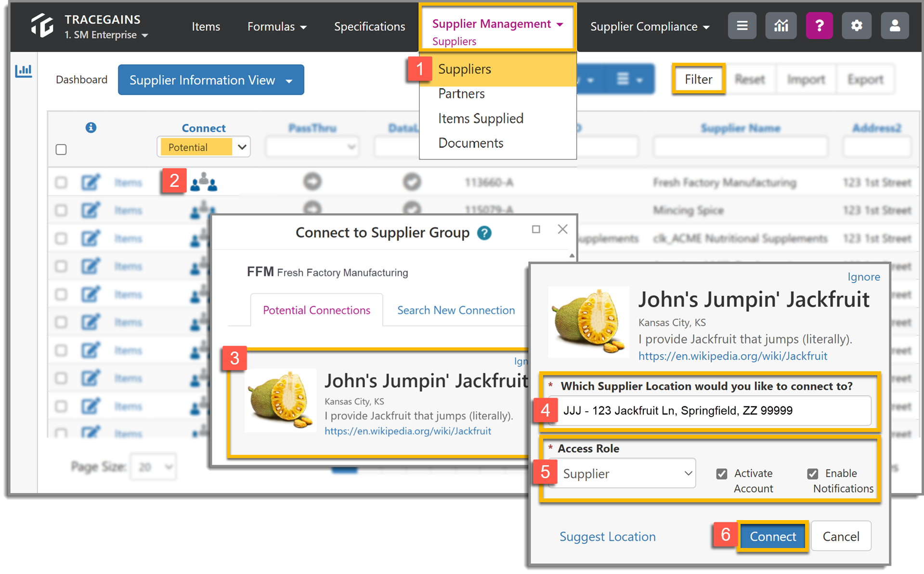Click the Export button

(865, 79)
